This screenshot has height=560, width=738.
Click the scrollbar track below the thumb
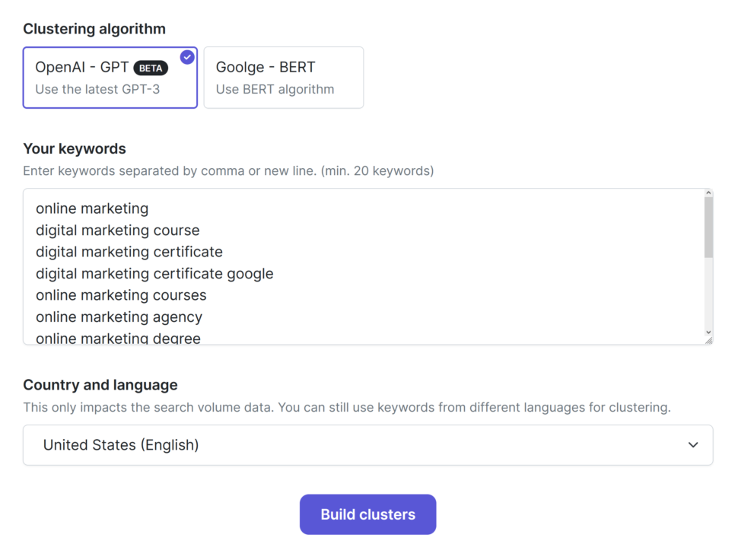tap(708, 293)
